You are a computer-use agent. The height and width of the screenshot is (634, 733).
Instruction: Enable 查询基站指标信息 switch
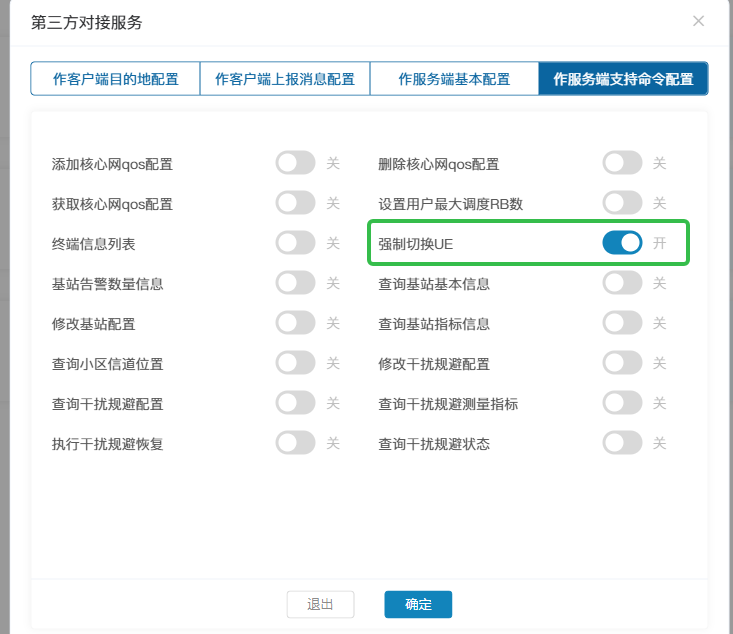[622, 323]
